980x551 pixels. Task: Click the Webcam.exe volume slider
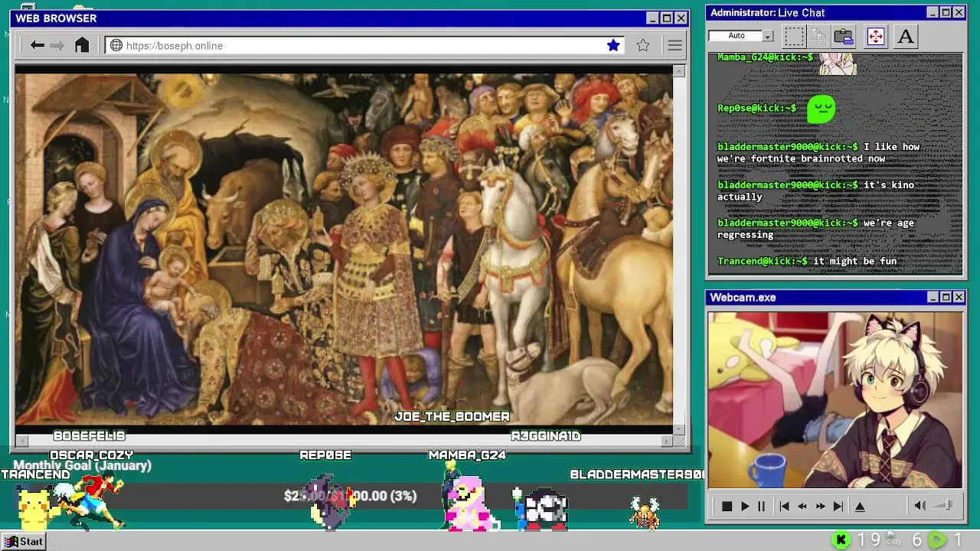coord(943,506)
